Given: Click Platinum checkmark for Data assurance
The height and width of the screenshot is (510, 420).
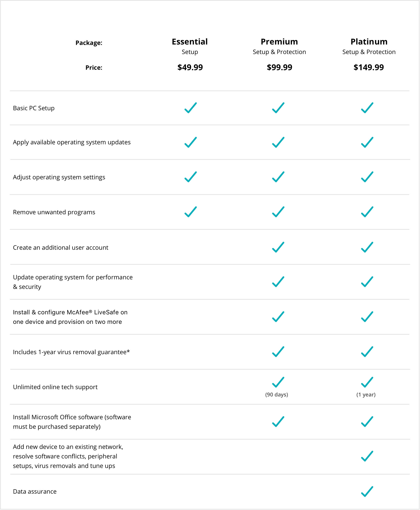Looking at the screenshot, I should (367, 491).
